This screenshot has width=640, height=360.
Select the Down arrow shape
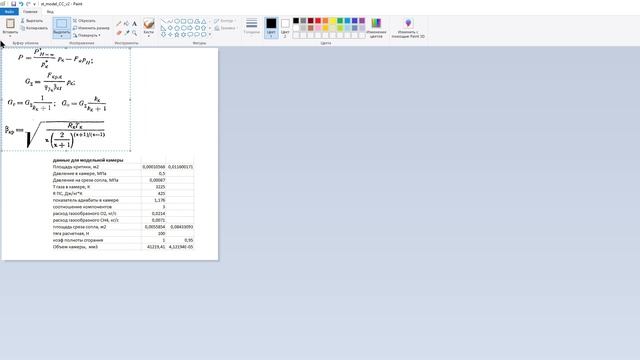pos(163,35)
